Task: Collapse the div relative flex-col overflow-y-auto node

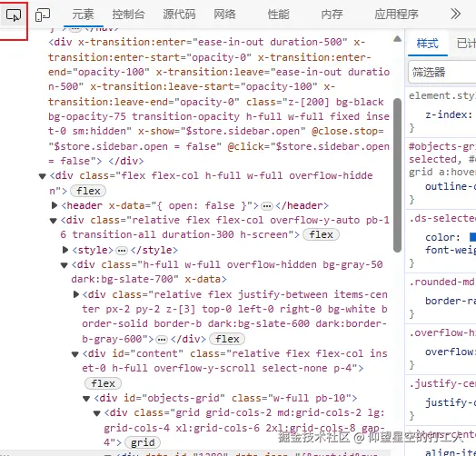Action: click(53, 221)
